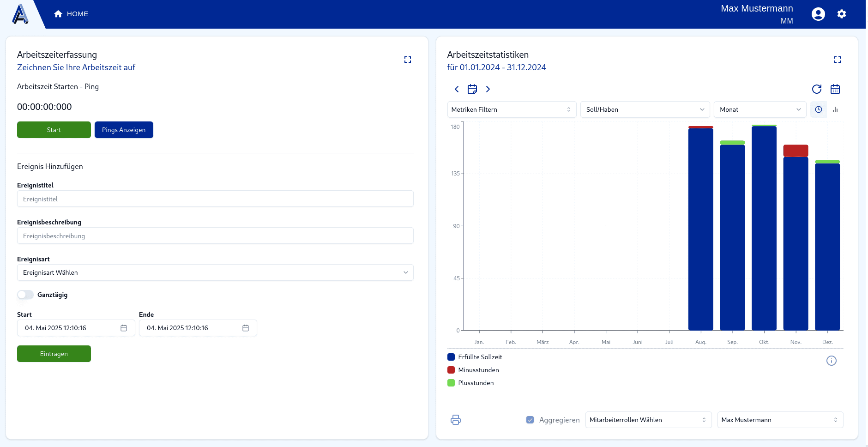Focus the Ereignisbeschreibung input field
Viewport: 868px width, 447px height.
[x=215, y=236]
